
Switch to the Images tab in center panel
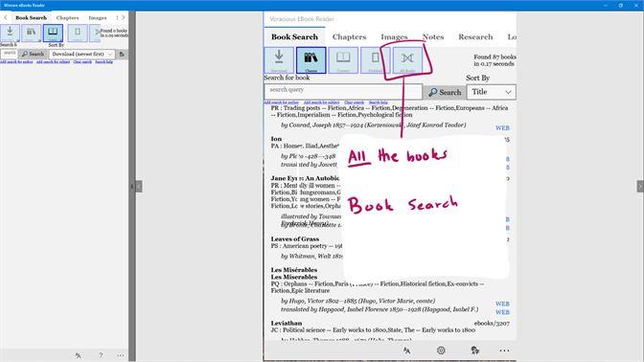394,37
